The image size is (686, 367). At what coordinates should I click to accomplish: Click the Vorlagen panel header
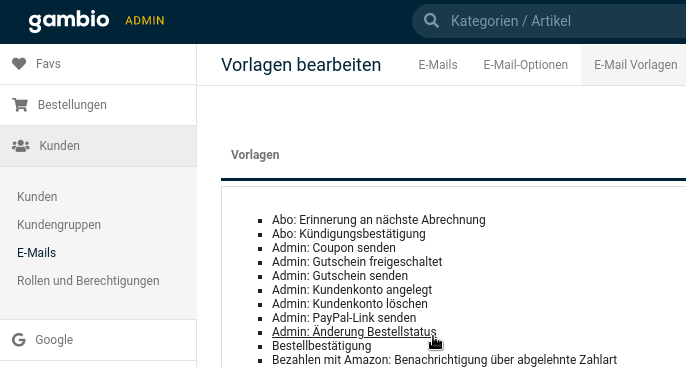pos(255,155)
